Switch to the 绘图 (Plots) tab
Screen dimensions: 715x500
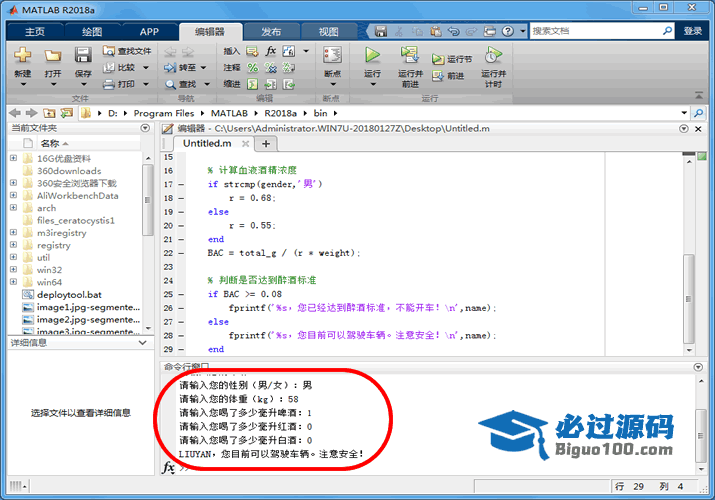[92, 31]
